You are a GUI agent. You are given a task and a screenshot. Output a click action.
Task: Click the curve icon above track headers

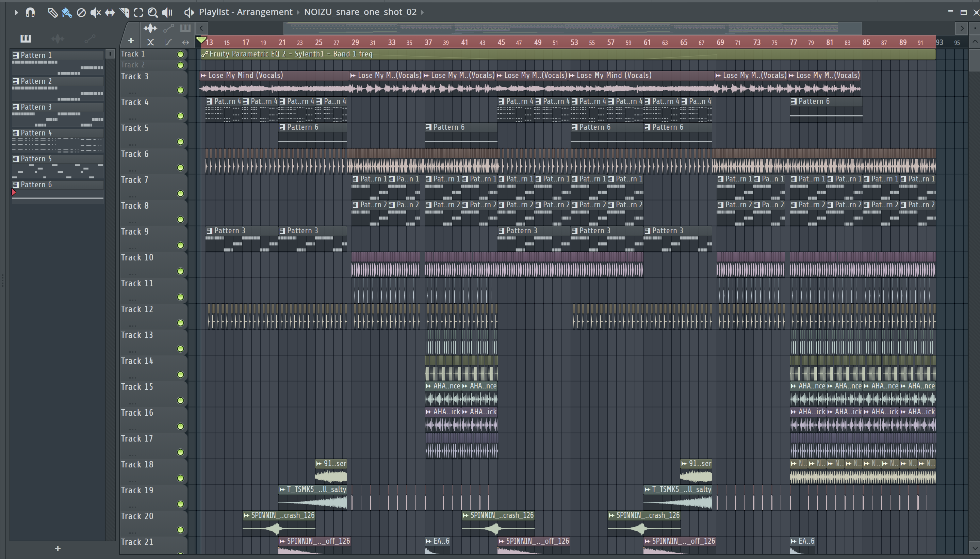(x=168, y=42)
